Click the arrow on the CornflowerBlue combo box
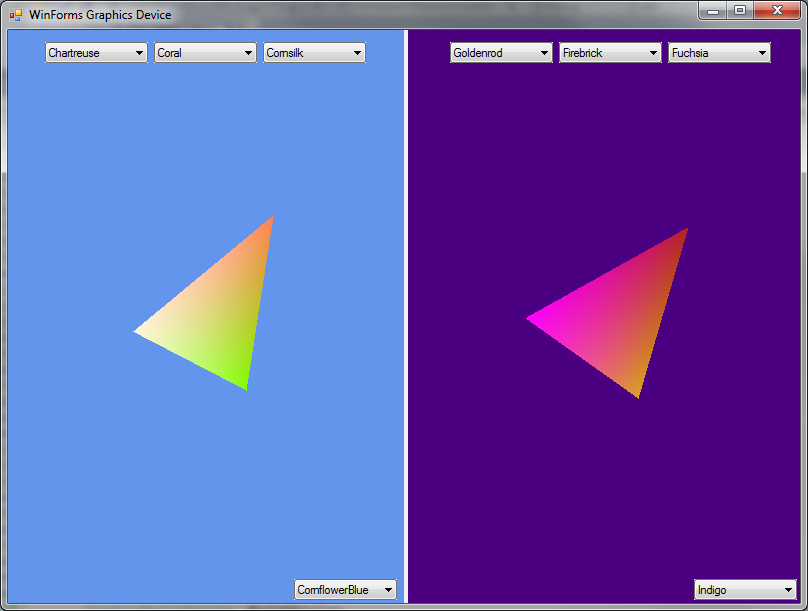The image size is (808, 611). 388,590
